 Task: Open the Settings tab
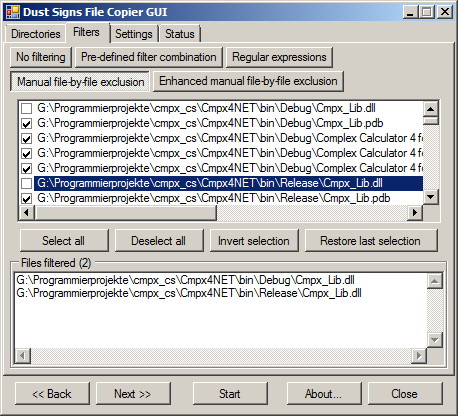(134, 34)
